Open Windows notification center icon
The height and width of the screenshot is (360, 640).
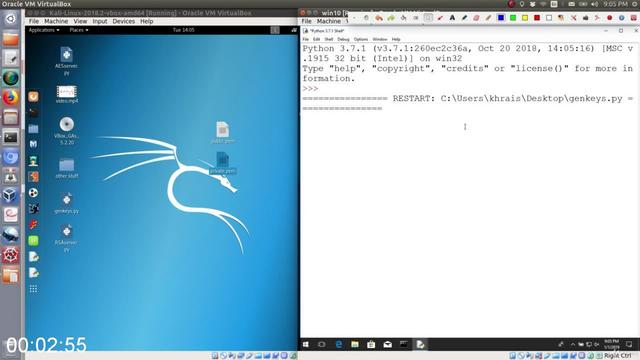click(x=629, y=344)
